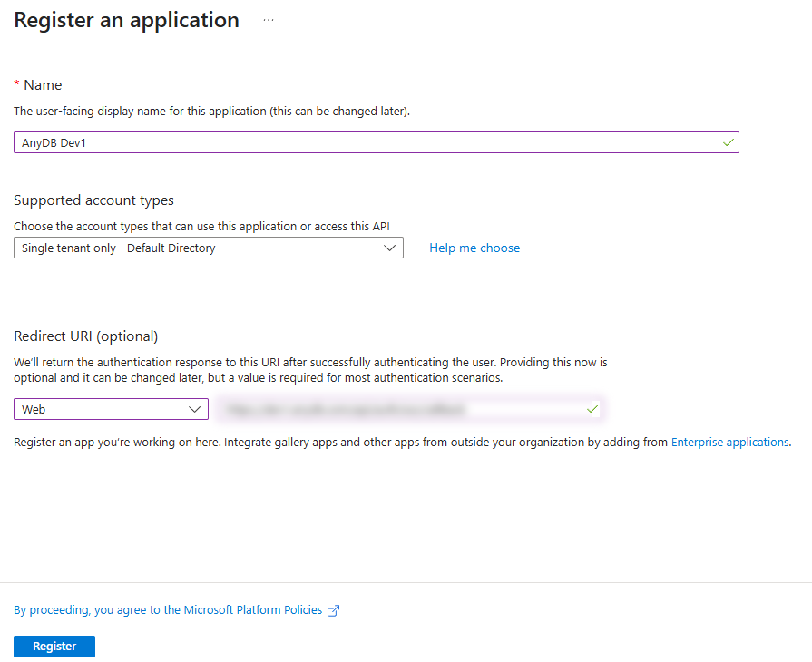Click the Name input field containing AnyDB Dev1

[376, 142]
